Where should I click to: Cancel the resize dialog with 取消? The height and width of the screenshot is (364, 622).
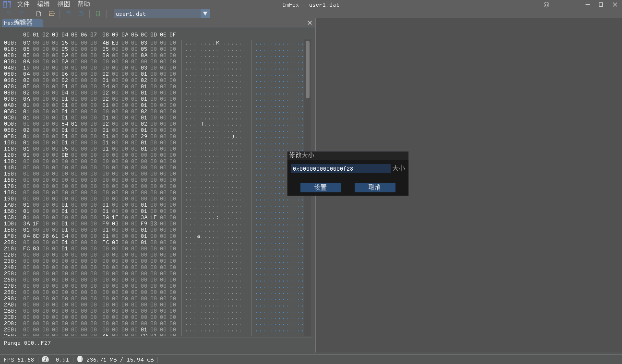tap(375, 188)
